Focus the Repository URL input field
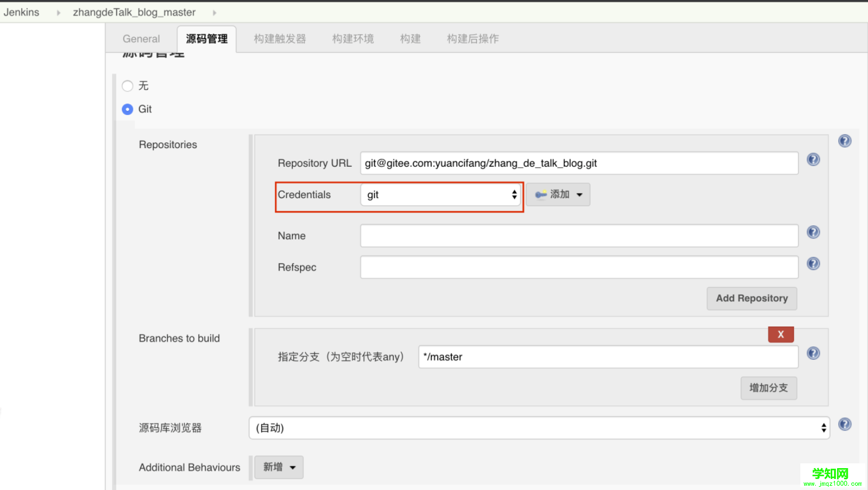Viewport: 868px width, 490px height. click(x=579, y=163)
